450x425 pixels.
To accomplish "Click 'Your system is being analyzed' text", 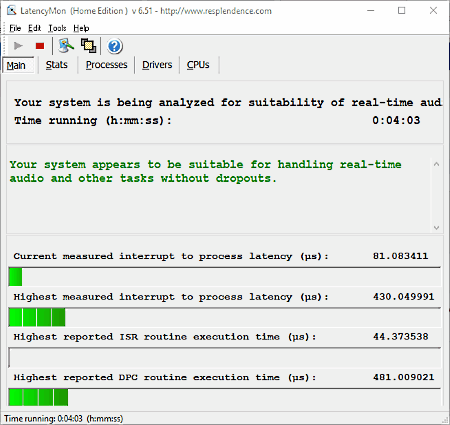I will (228, 102).
